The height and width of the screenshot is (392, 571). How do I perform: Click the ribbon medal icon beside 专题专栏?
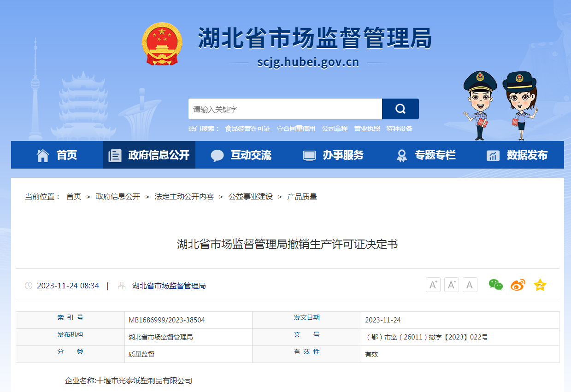coord(401,156)
